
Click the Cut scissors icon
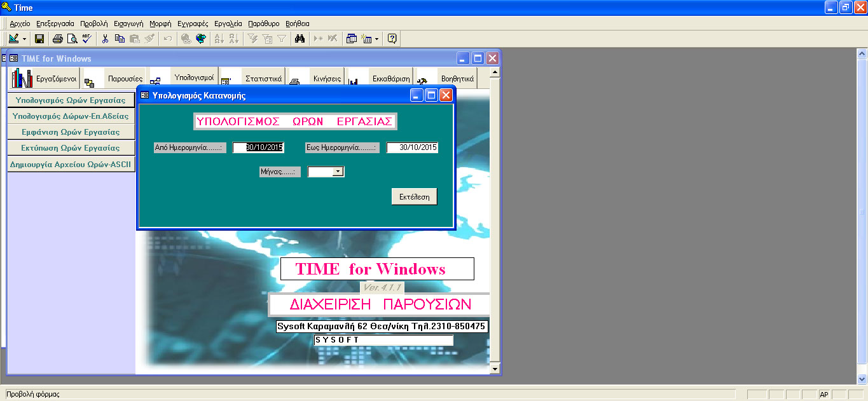[106, 39]
